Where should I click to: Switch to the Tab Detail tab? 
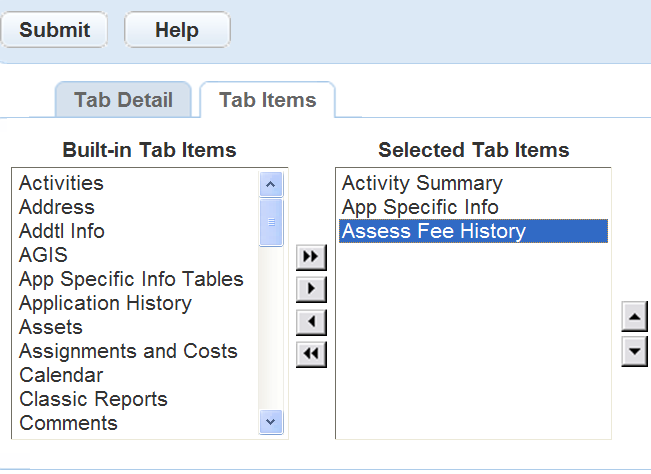(123, 100)
